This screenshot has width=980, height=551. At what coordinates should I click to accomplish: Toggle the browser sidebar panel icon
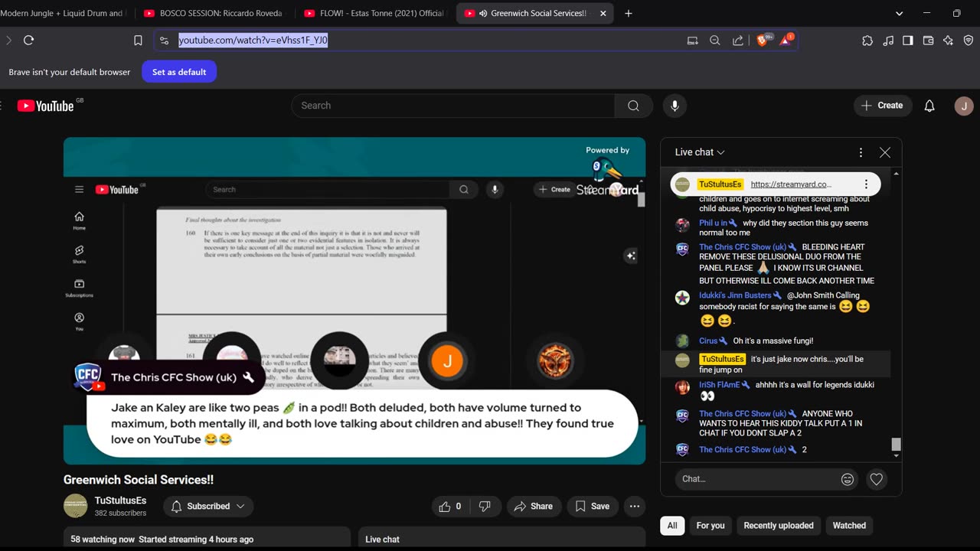(908, 41)
